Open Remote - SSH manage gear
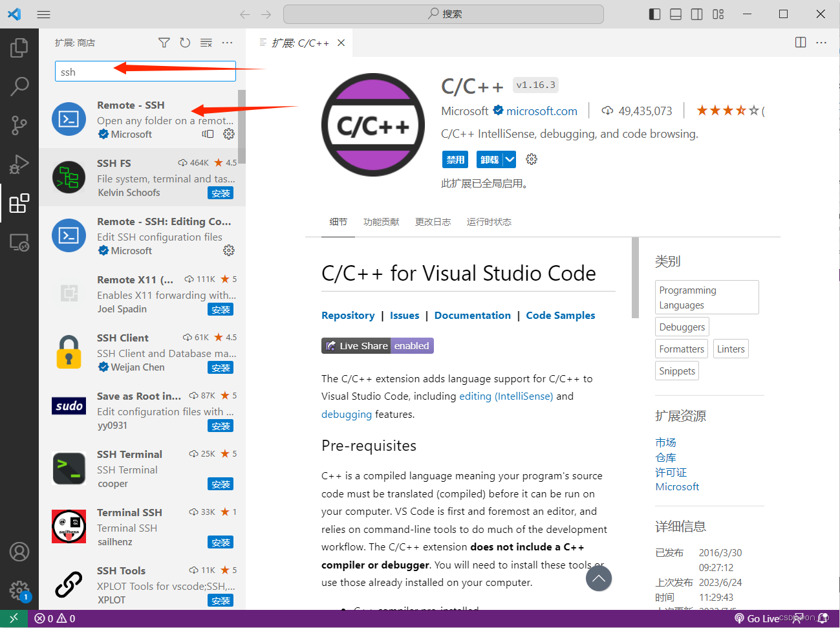840x628 pixels. coord(229,134)
